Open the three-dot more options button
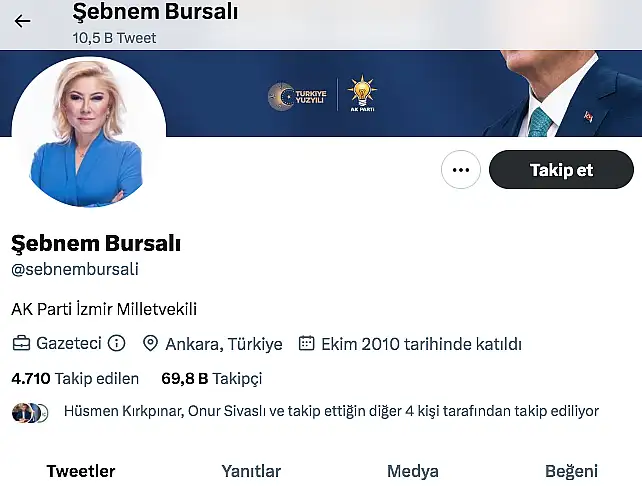 (x=461, y=170)
